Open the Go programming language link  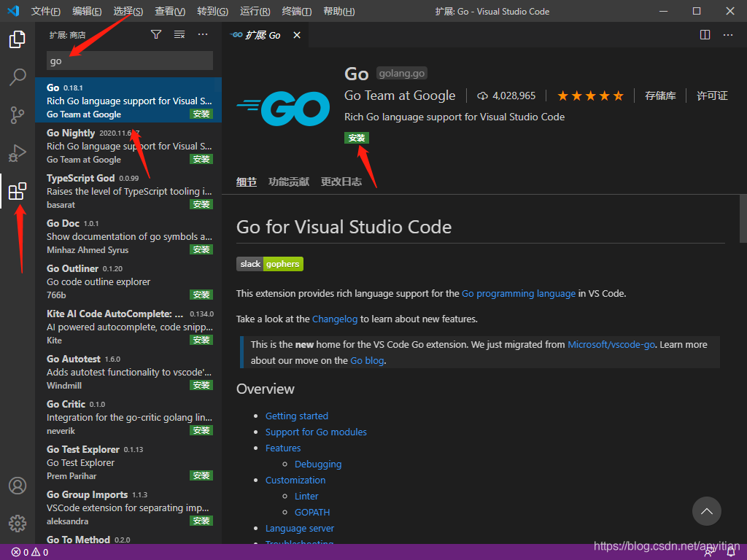click(x=519, y=294)
